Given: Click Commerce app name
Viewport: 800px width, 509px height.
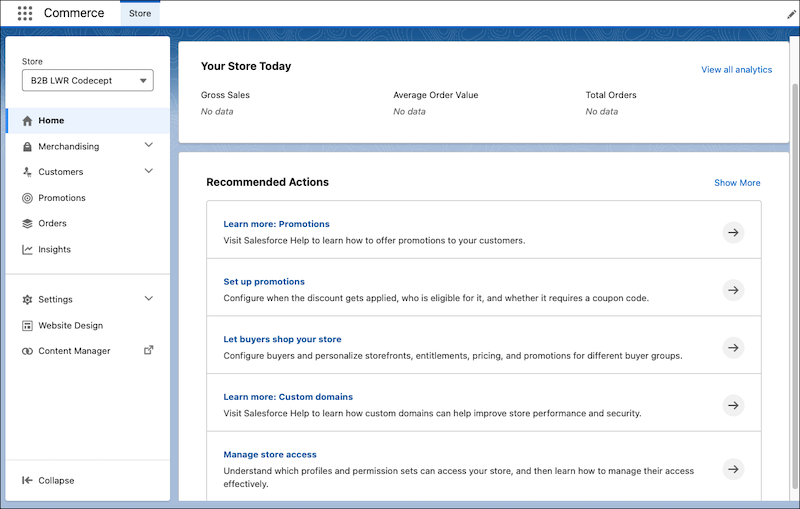Looking at the screenshot, I should [74, 13].
